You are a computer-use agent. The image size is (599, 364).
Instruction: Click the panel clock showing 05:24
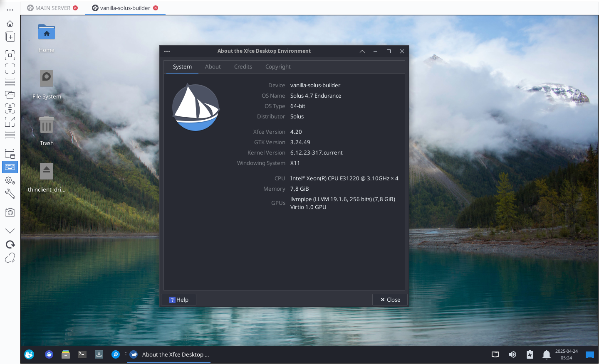(567, 354)
